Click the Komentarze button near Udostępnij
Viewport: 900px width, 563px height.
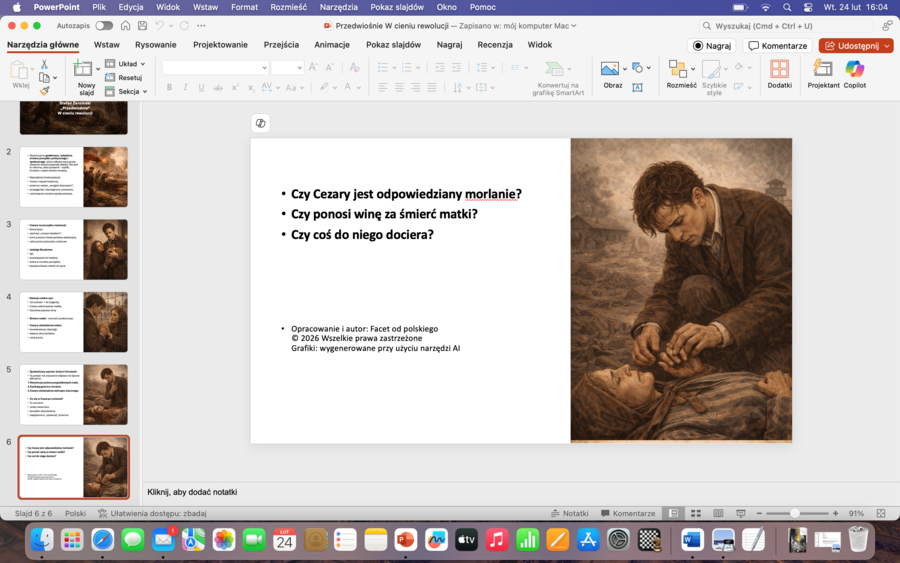tap(777, 46)
